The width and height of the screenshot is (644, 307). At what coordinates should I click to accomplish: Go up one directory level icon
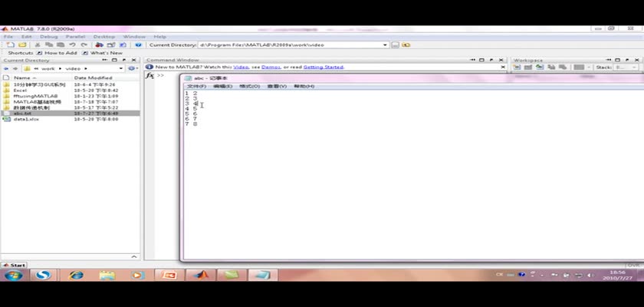pos(406,45)
